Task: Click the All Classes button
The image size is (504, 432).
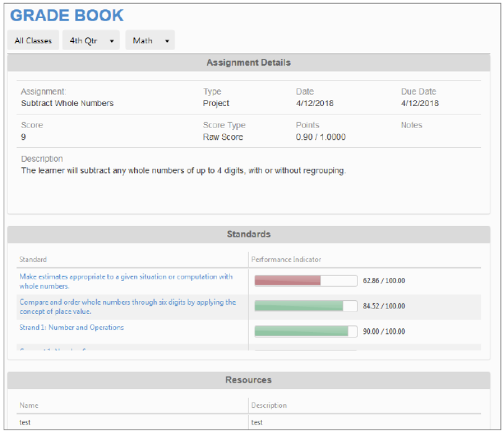Action: [x=33, y=41]
